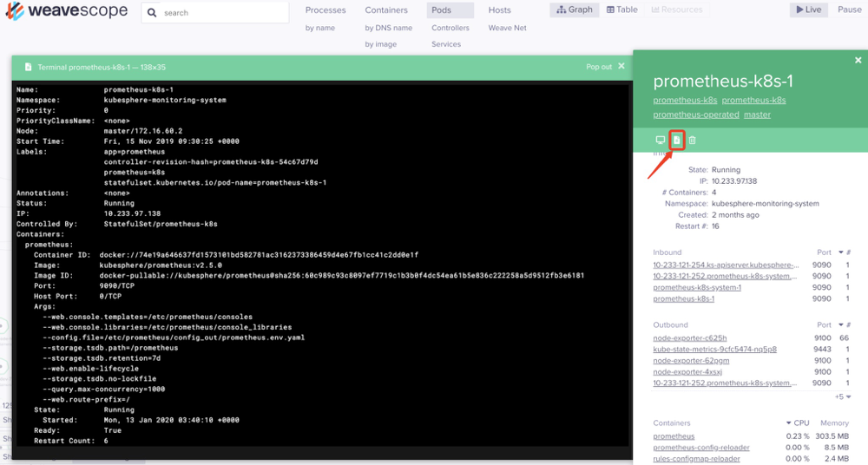Click the Created value 2 months ago
The height and width of the screenshot is (465, 868).
tap(735, 215)
